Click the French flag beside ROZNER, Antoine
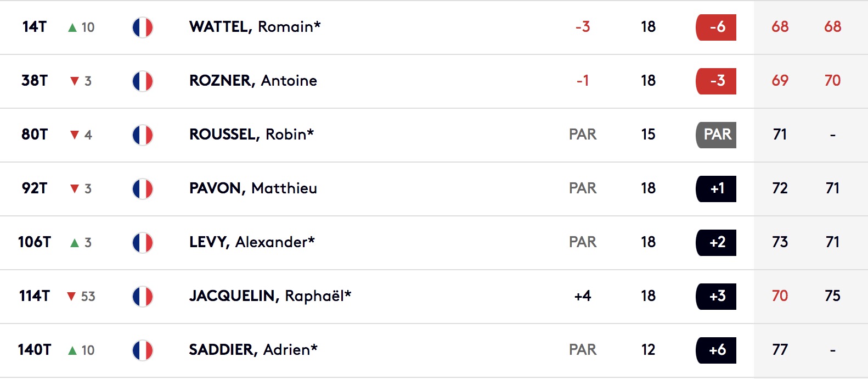This screenshot has height=379, width=868. pyautogui.click(x=142, y=81)
